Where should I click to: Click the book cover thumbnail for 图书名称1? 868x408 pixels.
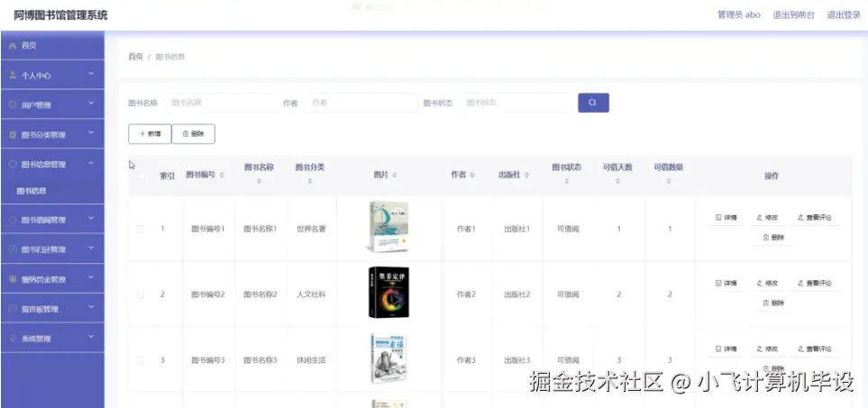click(x=389, y=227)
